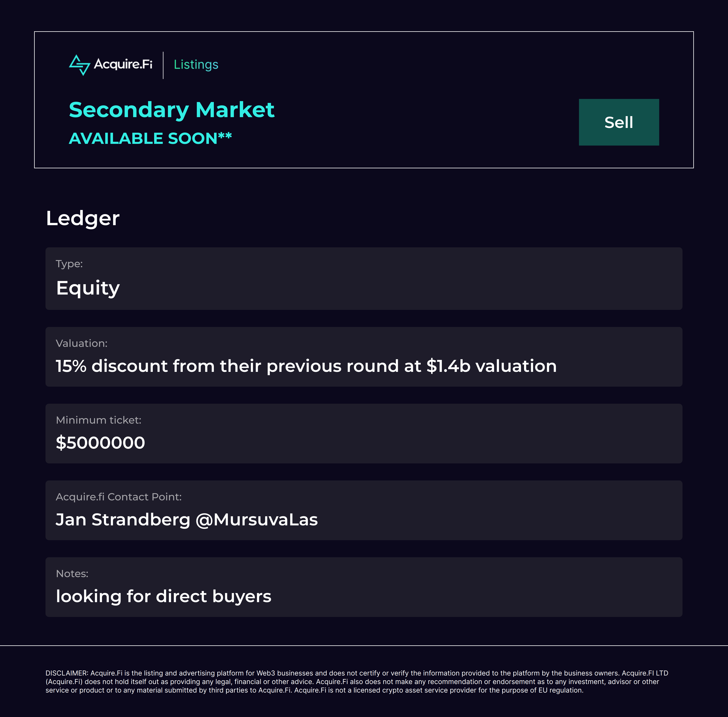Screen dimensions: 728x717
Task: Click the Minimum ticket label
Action: pos(98,420)
